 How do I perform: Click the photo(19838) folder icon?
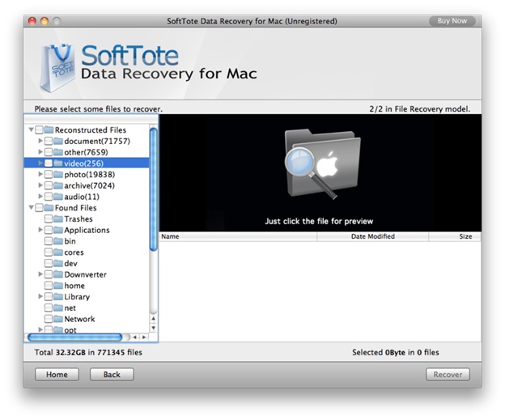(x=58, y=174)
